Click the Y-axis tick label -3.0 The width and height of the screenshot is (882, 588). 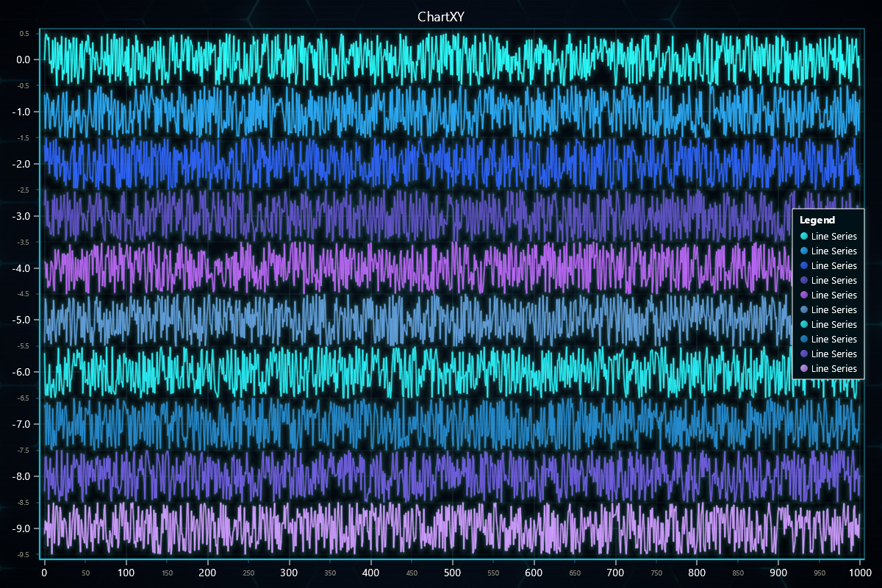coord(21,216)
